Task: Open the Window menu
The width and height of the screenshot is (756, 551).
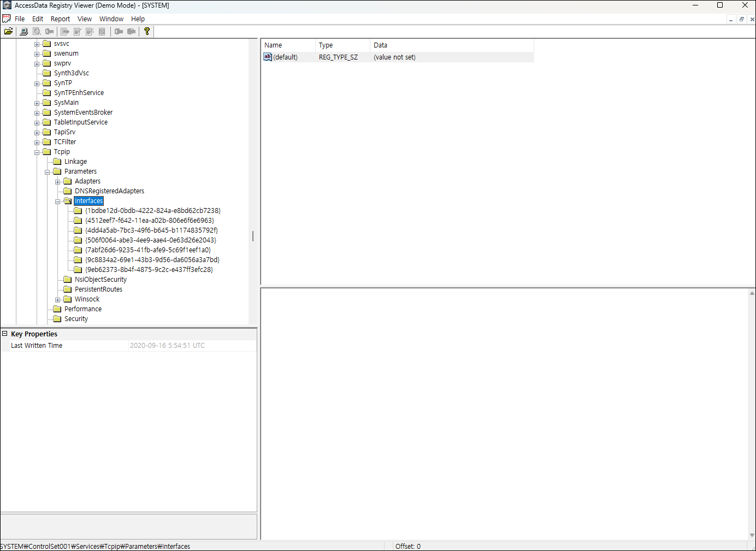Action: [111, 19]
